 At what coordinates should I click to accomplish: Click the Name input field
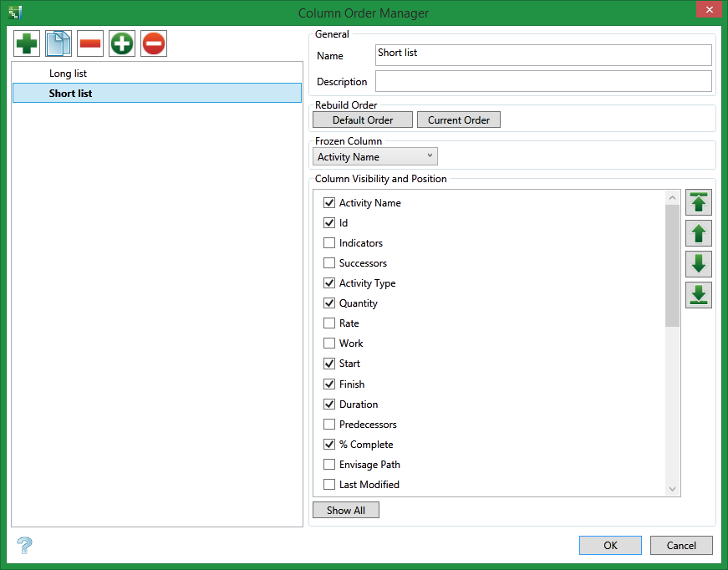[x=543, y=55]
